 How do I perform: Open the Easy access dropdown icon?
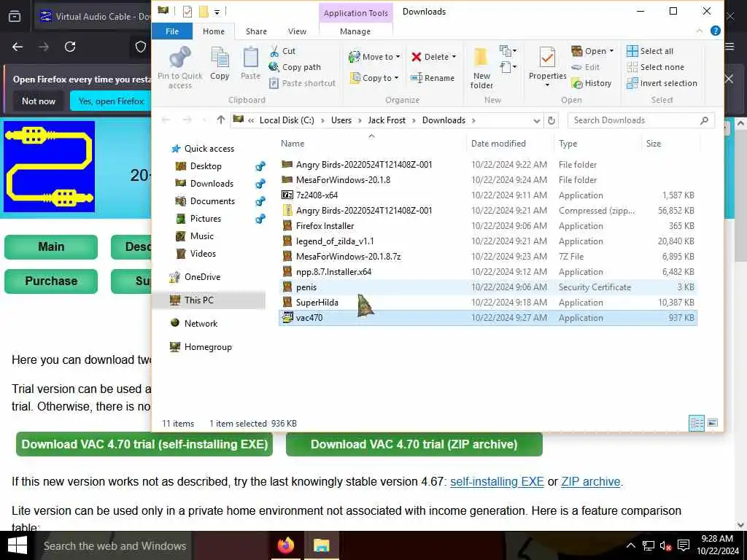click(508, 67)
